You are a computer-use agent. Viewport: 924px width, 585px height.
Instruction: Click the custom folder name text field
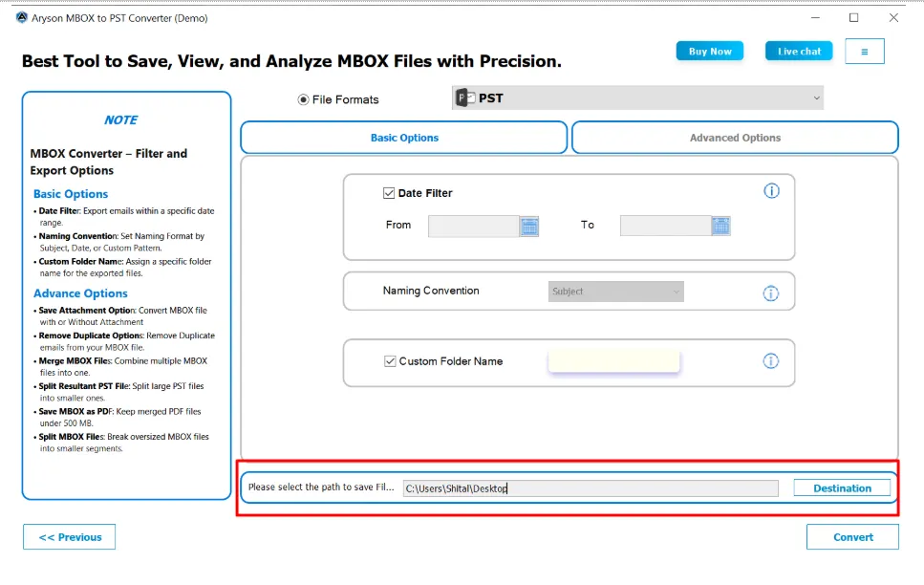tap(613, 361)
